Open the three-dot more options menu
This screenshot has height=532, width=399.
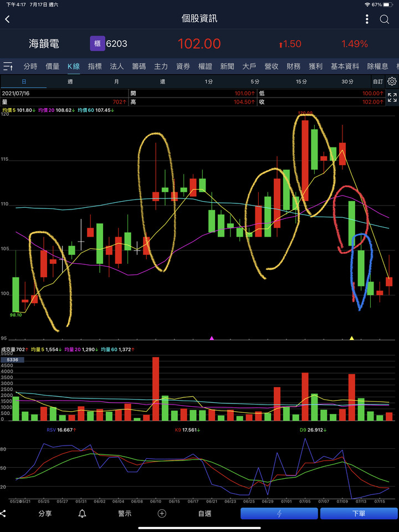point(367,19)
